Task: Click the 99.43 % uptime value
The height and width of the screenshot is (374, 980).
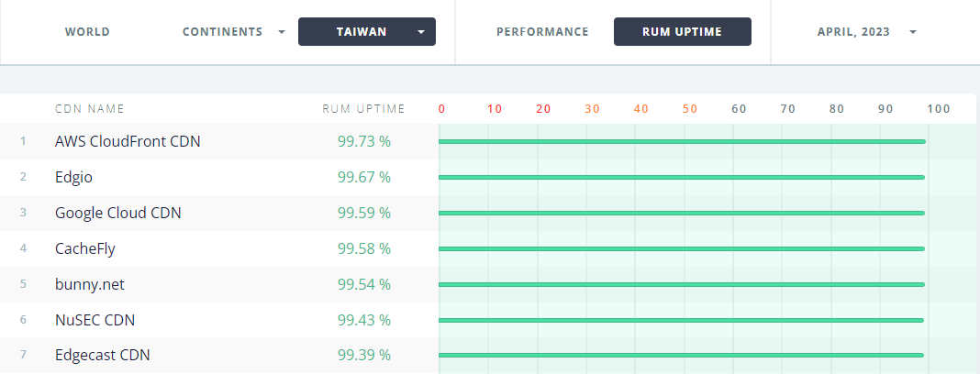Action: tap(364, 320)
